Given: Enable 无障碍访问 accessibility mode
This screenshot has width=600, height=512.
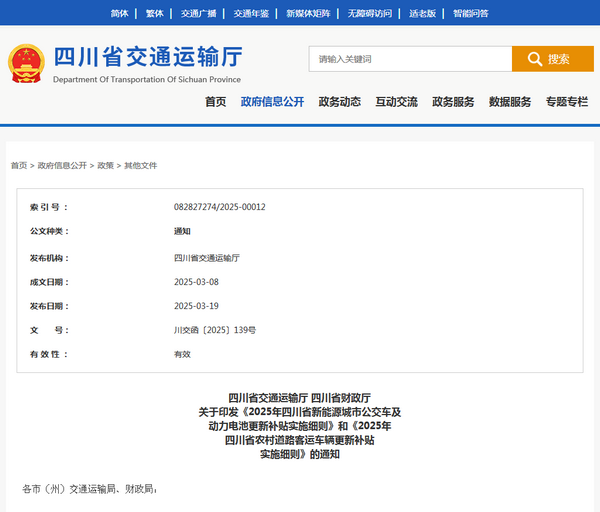Looking at the screenshot, I should (369, 13).
